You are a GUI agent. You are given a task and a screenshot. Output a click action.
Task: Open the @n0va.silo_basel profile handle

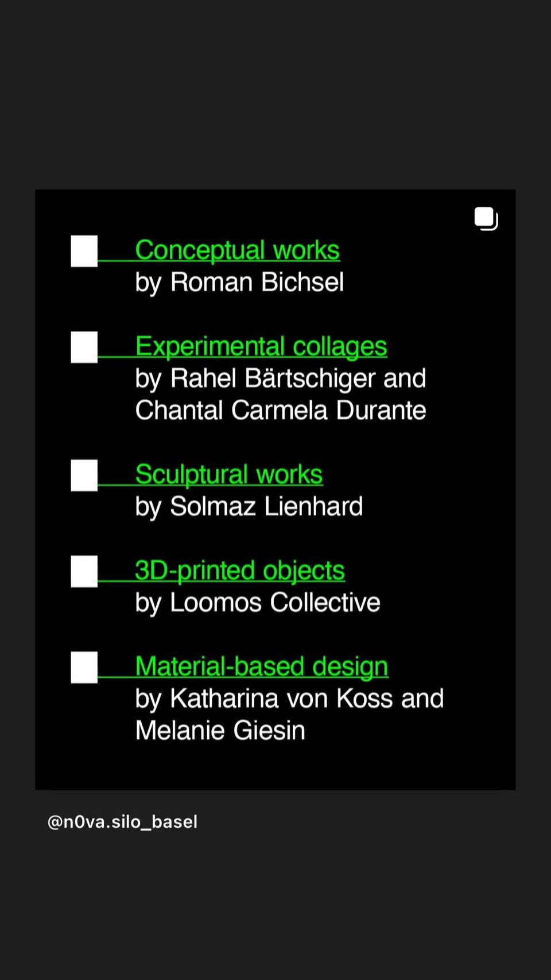point(122,822)
